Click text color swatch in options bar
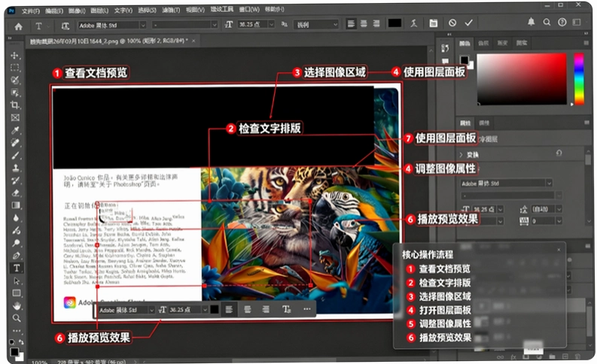The height and width of the screenshot is (364, 597). [394, 23]
